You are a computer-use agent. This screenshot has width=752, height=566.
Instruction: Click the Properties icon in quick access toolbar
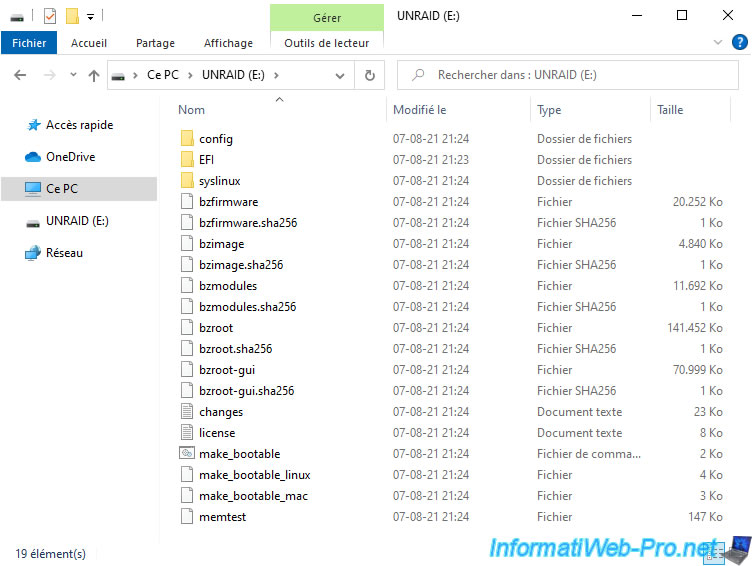point(50,16)
